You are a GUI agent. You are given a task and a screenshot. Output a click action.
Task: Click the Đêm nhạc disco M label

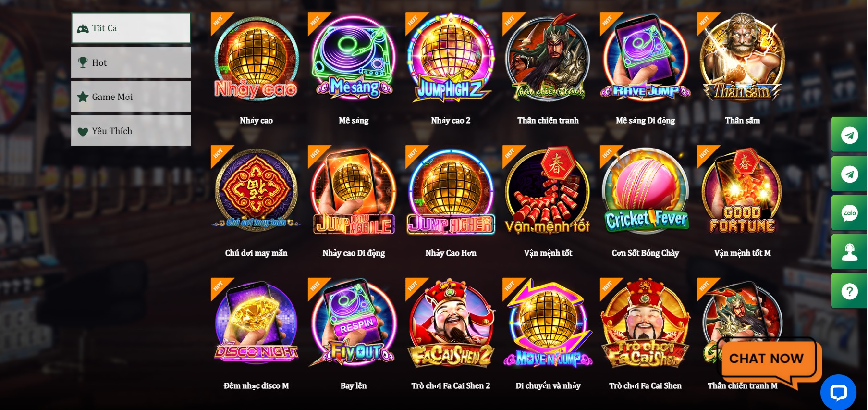tap(256, 386)
